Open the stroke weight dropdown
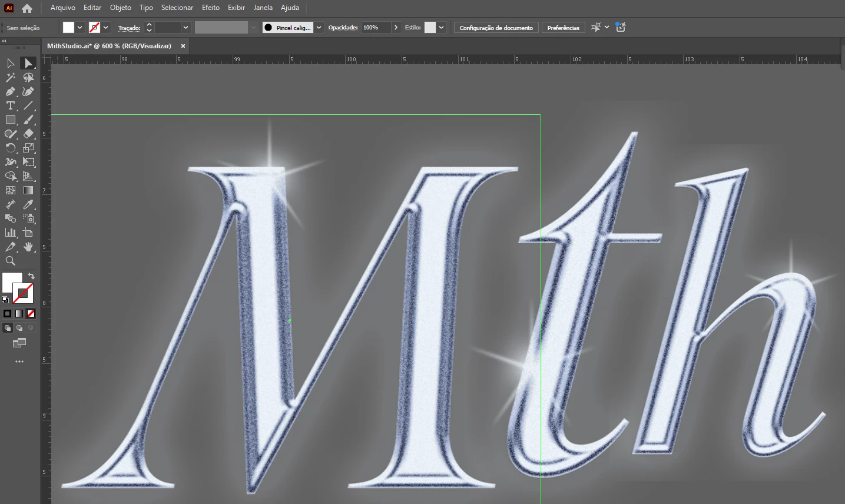The image size is (845, 504). pyautogui.click(x=185, y=28)
